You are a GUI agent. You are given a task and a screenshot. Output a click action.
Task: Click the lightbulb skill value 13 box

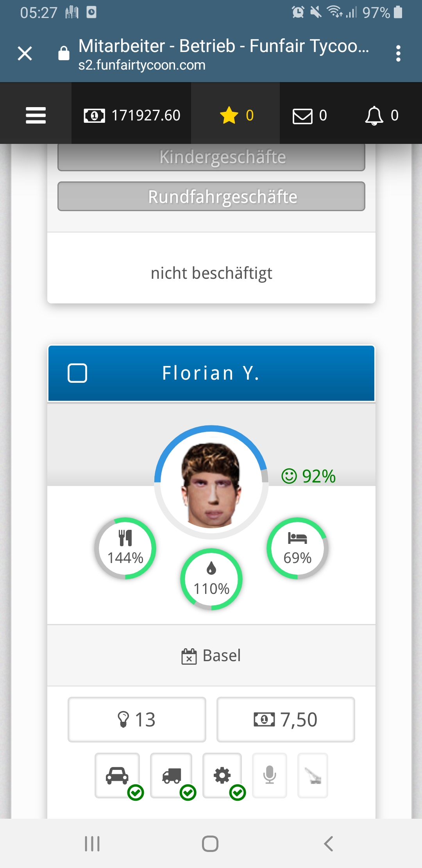(x=137, y=719)
